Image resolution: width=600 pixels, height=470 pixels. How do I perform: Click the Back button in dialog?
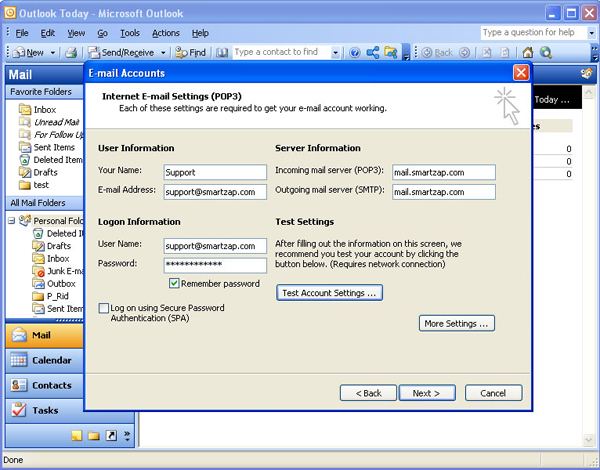(x=368, y=393)
